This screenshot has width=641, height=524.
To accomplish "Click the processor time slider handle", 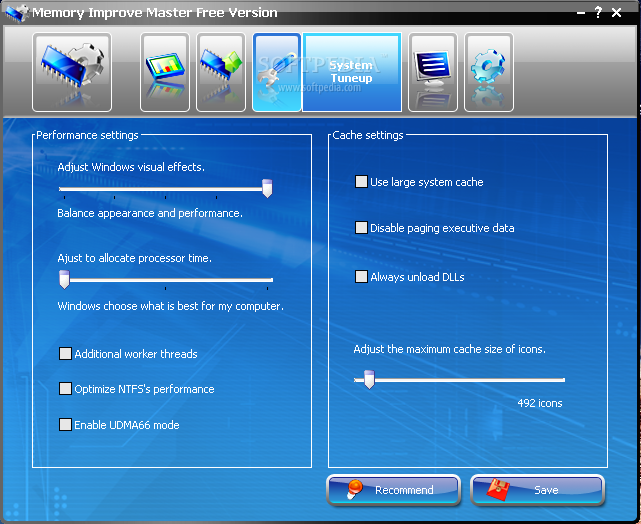I will (64, 280).
